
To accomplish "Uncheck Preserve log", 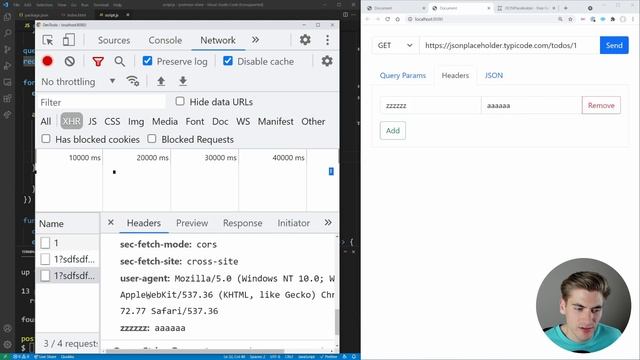I will pyautogui.click(x=147, y=61).
